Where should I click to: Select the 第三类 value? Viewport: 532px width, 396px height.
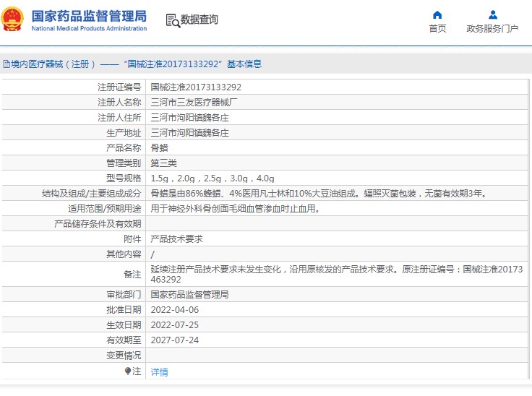(163, 163)
